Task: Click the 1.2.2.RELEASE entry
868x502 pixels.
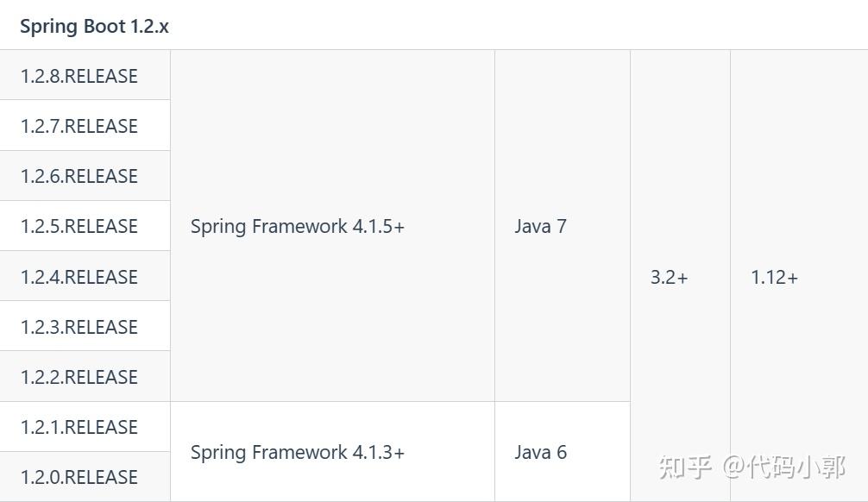Action: (x=85, y=376)
